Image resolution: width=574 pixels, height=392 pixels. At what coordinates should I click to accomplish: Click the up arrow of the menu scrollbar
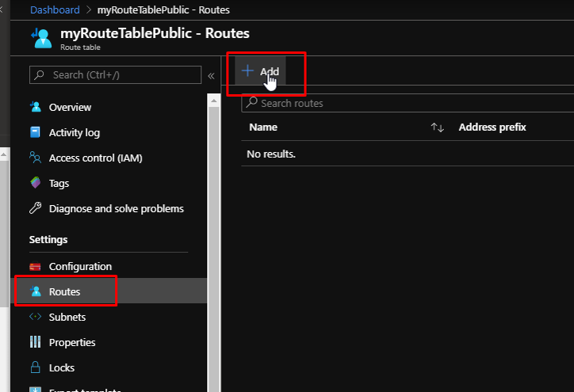[214, 101]
